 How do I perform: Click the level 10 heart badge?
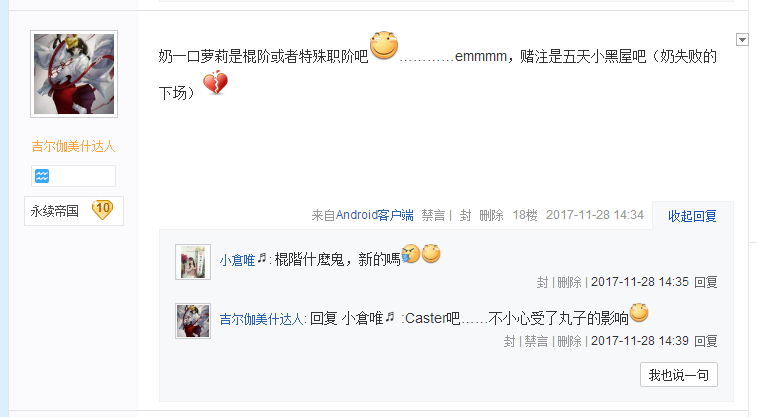point(102,210)
